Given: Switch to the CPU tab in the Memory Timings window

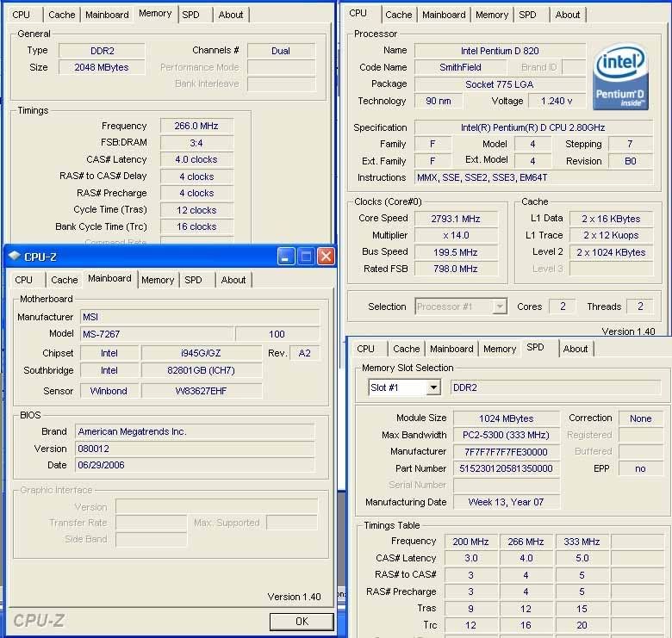Looking at the screenshot, I should point(21,15).
